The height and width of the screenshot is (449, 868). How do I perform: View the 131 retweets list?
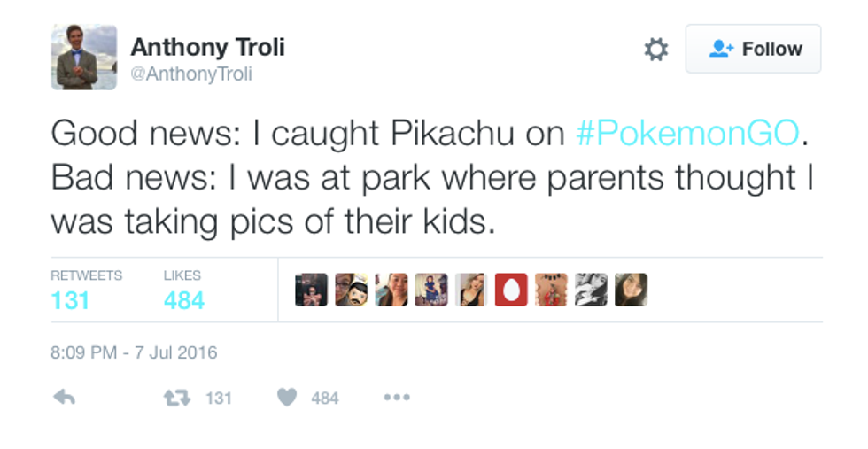(71, 300)
